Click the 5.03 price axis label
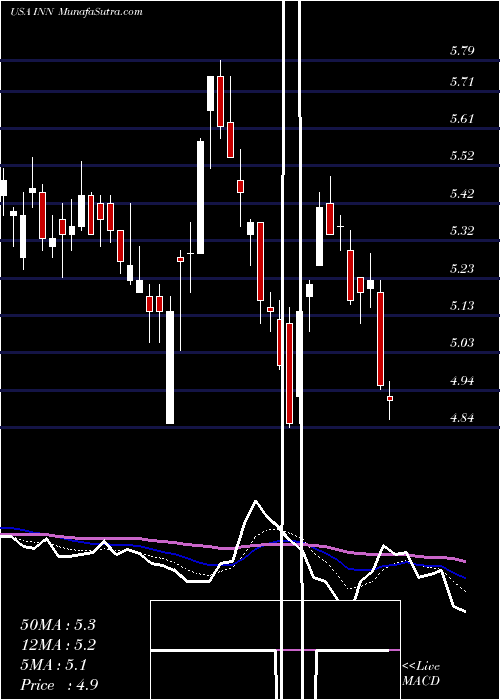500x700 pixels. [462, 343]
